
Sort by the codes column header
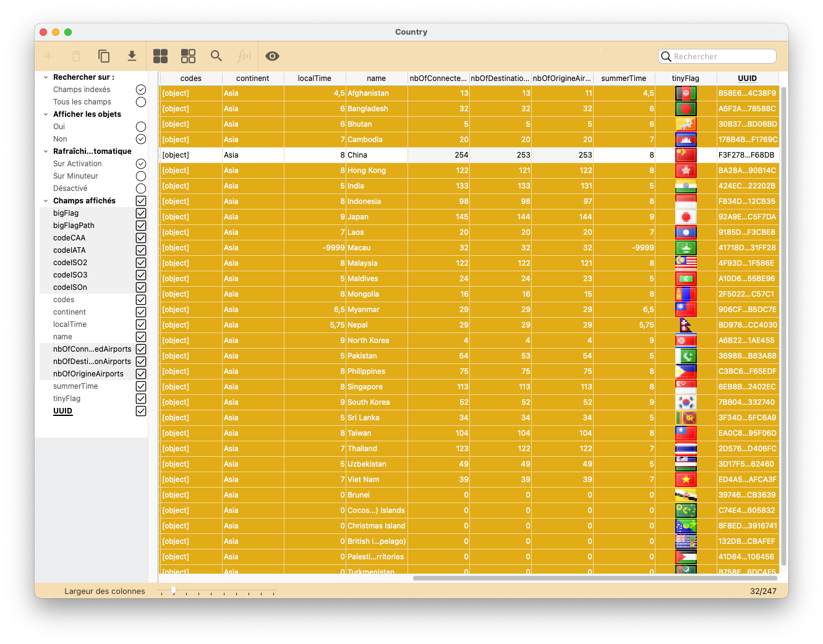(x=191, y=78)
